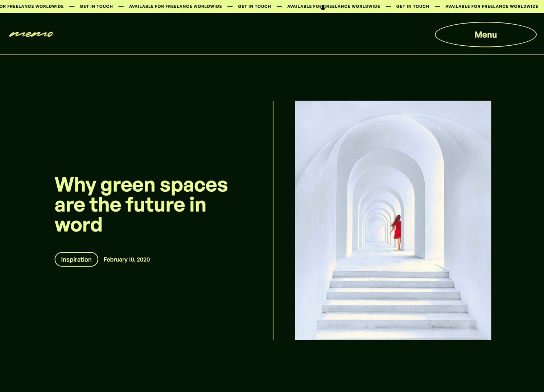This screenshot has width=544, height=392.
Task: Click the rightmost 'AVAILABLE FOR FREELANCE WORLDWIDE' text
Action: point(491,7)
